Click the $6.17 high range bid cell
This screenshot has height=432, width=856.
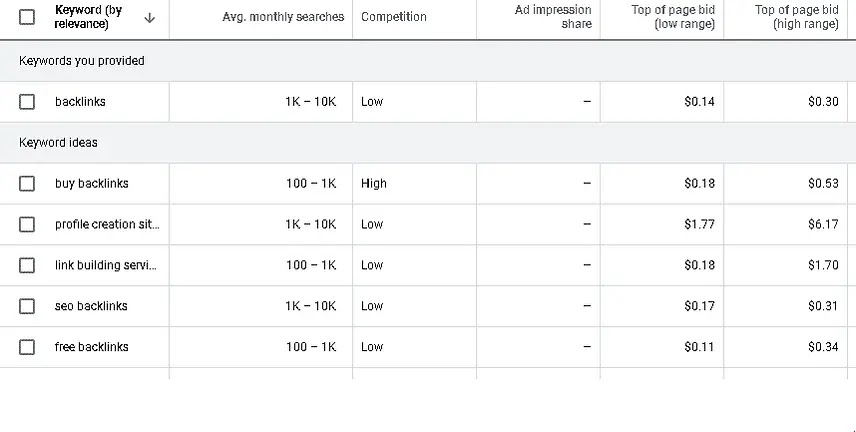[823, 225]
